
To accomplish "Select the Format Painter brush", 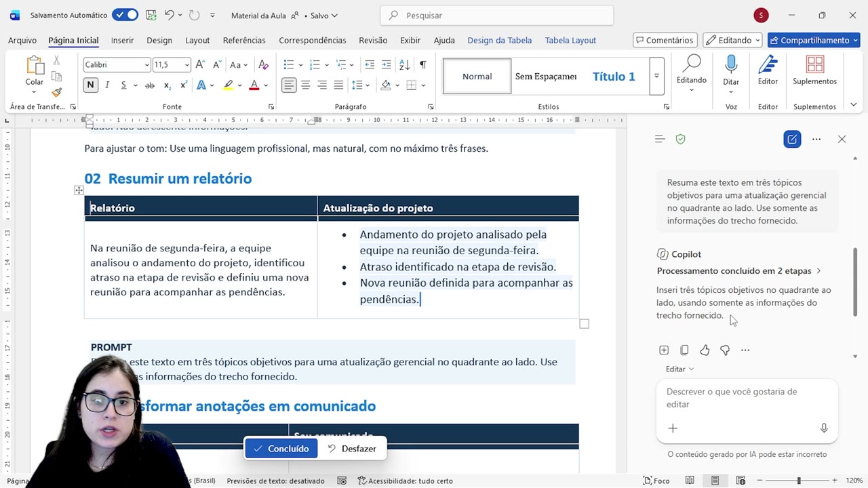I will pos(57,92).
